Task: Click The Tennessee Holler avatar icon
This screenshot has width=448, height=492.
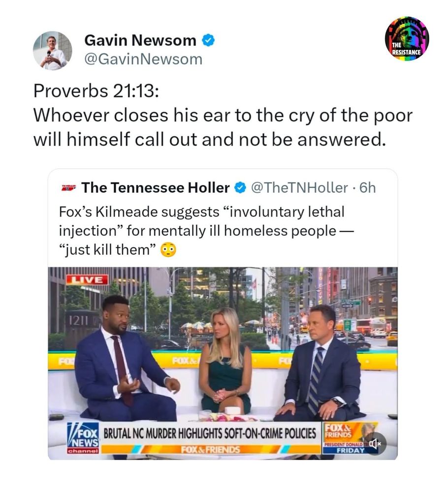Action: [x=68, y=187]
